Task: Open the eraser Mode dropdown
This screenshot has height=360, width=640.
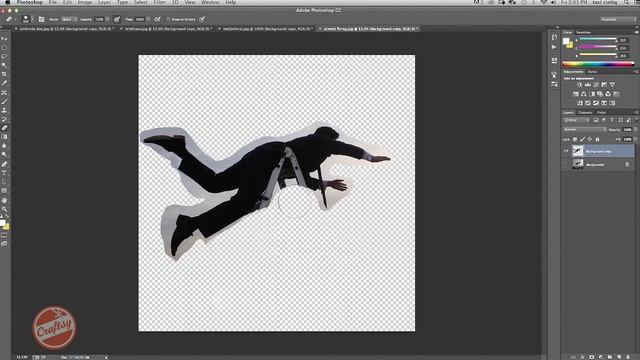Action: (x=69, y=19)
